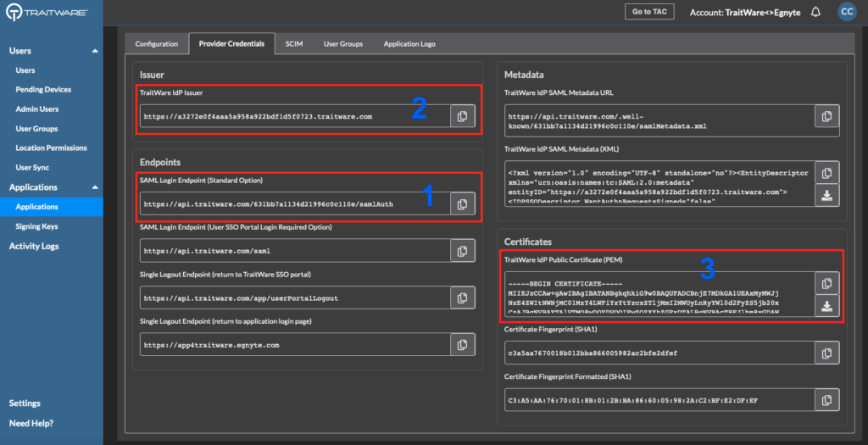Copy the TraitWare IdP Issuer URL
The height and width of the screenshot is (445, 868).
pos(462,116)
